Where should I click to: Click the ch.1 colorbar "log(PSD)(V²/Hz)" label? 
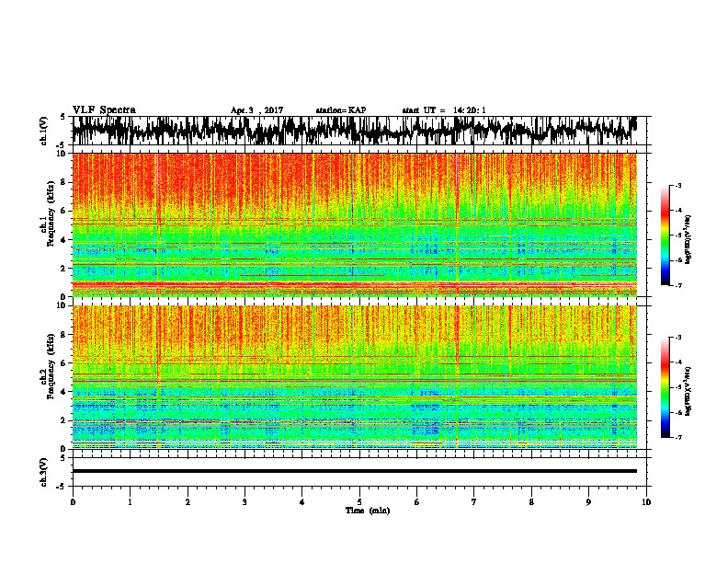click(x=688, y=239)
